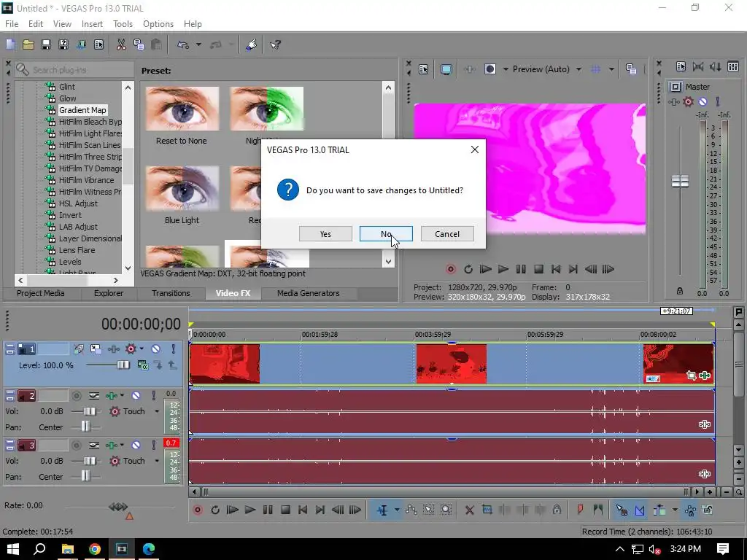Click Play in the preview transport
Image resolution: width=747 pixels, height=560 pixels.
[503, 269]
